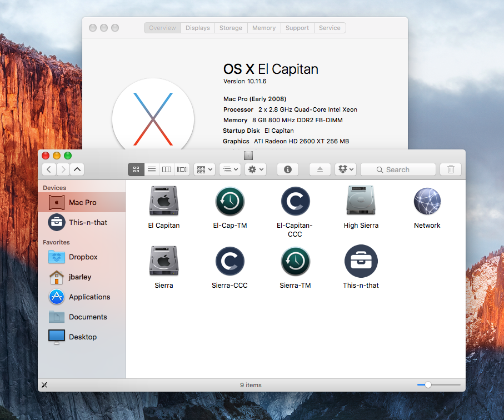Click the '2 x 2.8 GHz Quad-Core Intel Xeon' text
The height and width of the screenshot is (420, 504).
click(x=308, y=109)
